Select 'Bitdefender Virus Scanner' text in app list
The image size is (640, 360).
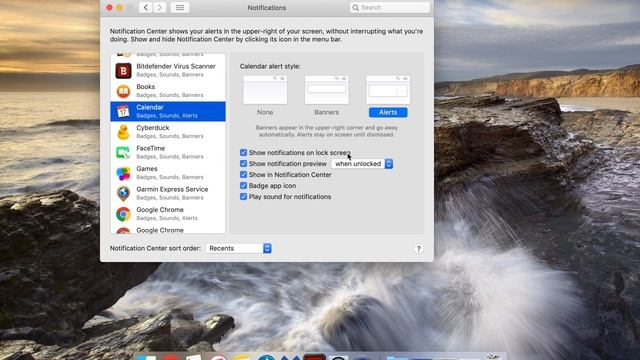pos(176,66)
